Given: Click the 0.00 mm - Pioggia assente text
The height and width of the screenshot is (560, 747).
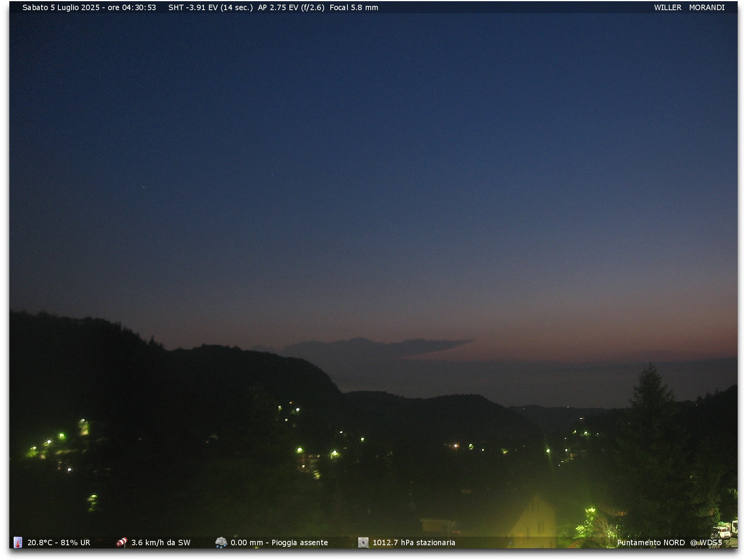Looking at the screenshot, I should [279, 542].
